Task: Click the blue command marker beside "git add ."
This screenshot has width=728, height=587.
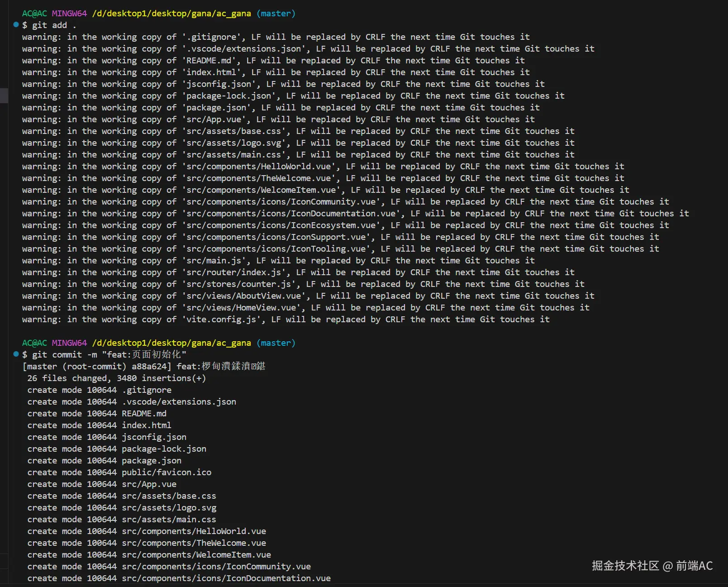Action: [16, 24]
